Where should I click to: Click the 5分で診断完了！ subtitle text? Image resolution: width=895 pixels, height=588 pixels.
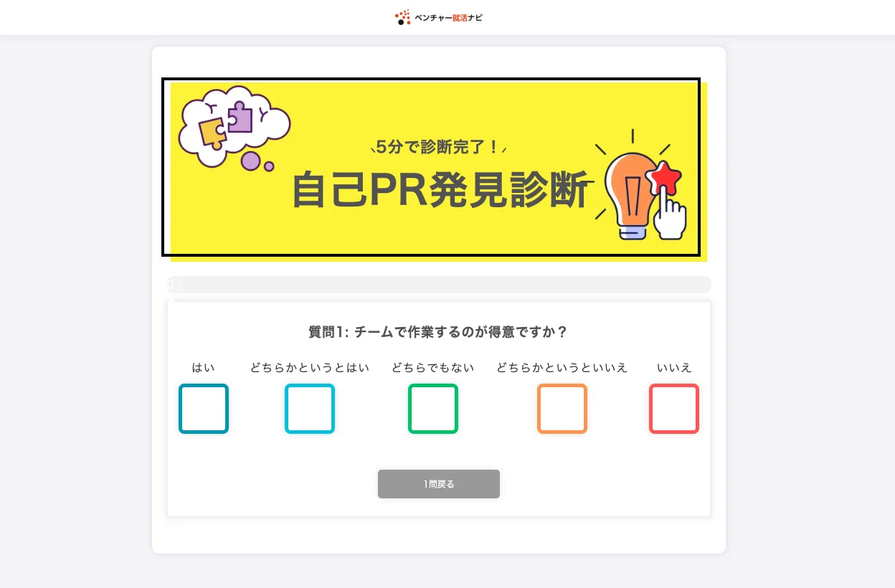438,147
